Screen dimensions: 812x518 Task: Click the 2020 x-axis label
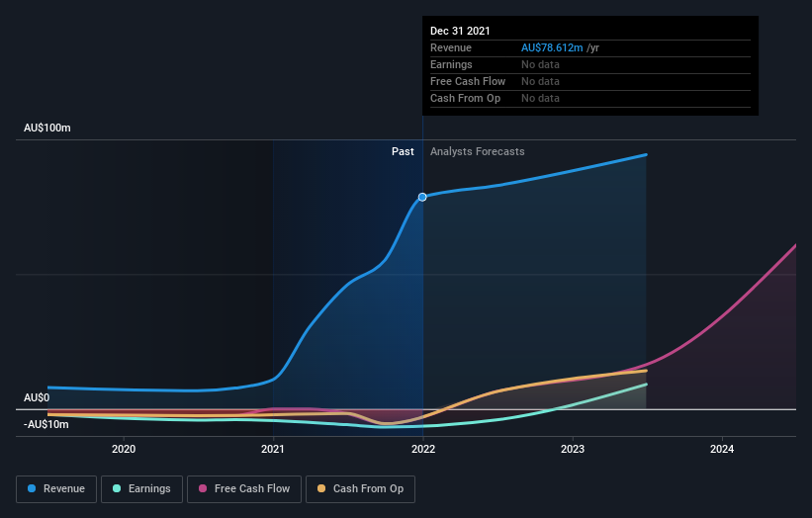(x=124, y=449)
